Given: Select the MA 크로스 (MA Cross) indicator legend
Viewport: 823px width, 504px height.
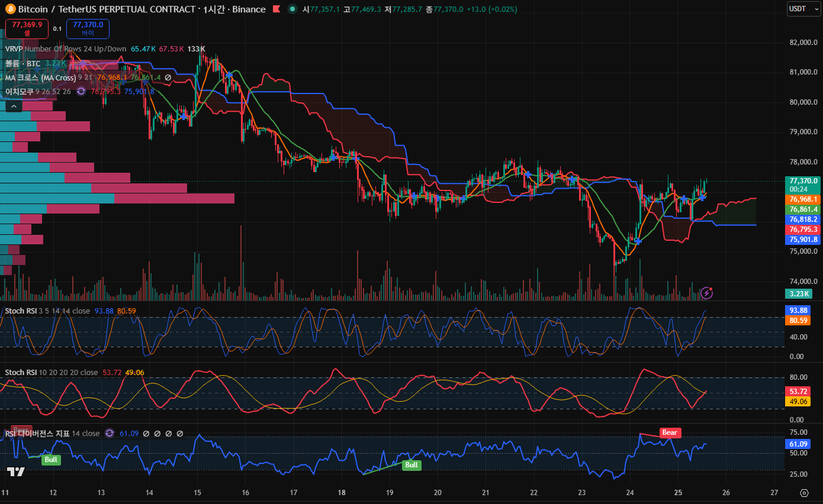Looking at the screenshot, I should coord(40,77).
